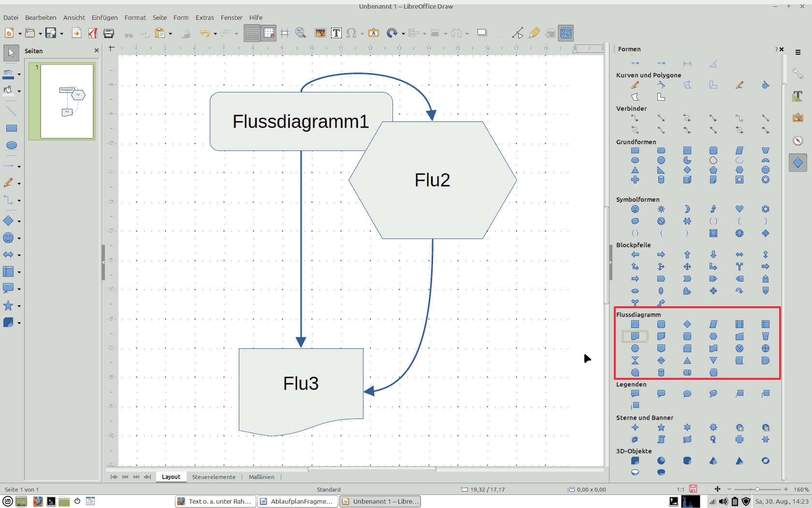Click the Zoom and Pan magnifier icon

point(301,33)
